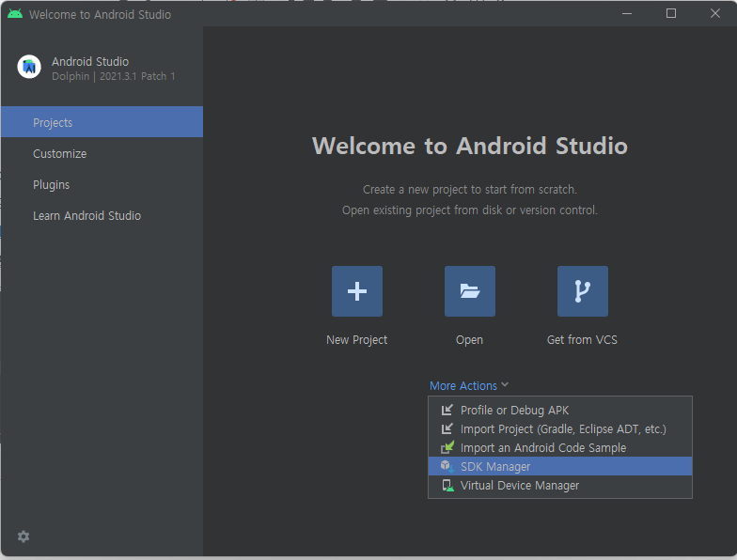
Task: Click the SDK Manager cube icon
Action: (447, 466)
